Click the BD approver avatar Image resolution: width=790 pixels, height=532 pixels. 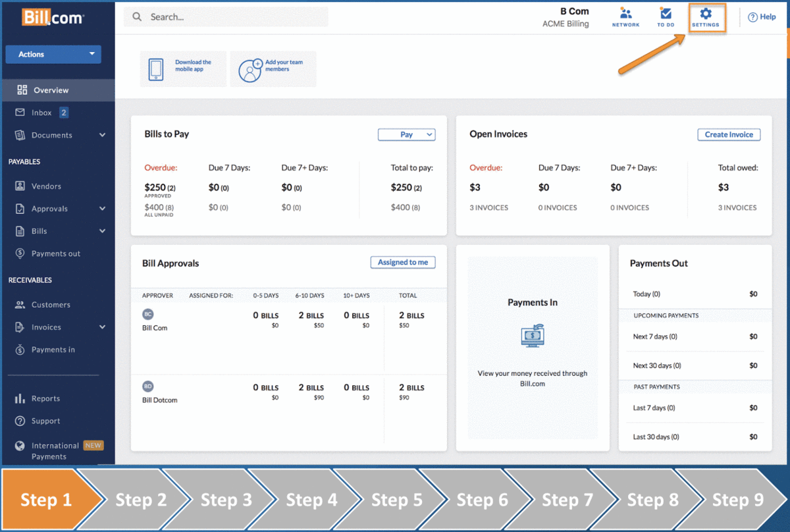click(148, 386)
